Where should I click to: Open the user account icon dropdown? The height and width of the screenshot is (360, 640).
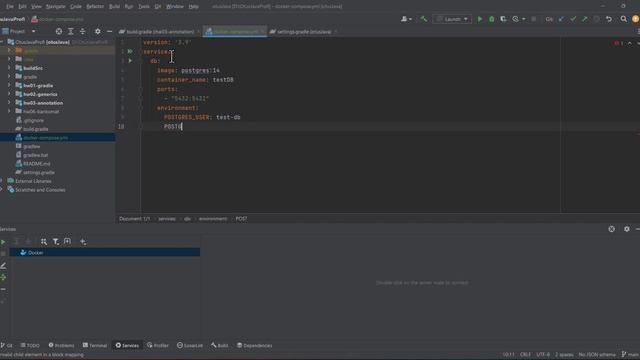[406, 19]
